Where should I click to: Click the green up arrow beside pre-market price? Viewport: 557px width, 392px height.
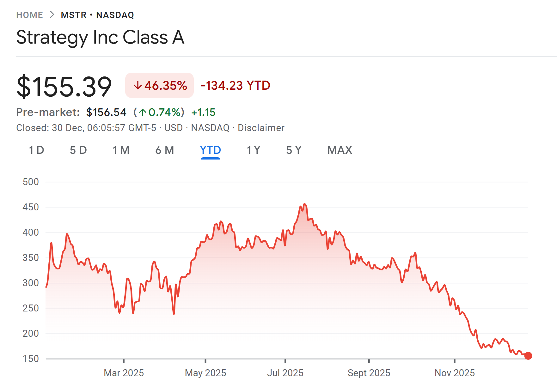coord(143,112)
